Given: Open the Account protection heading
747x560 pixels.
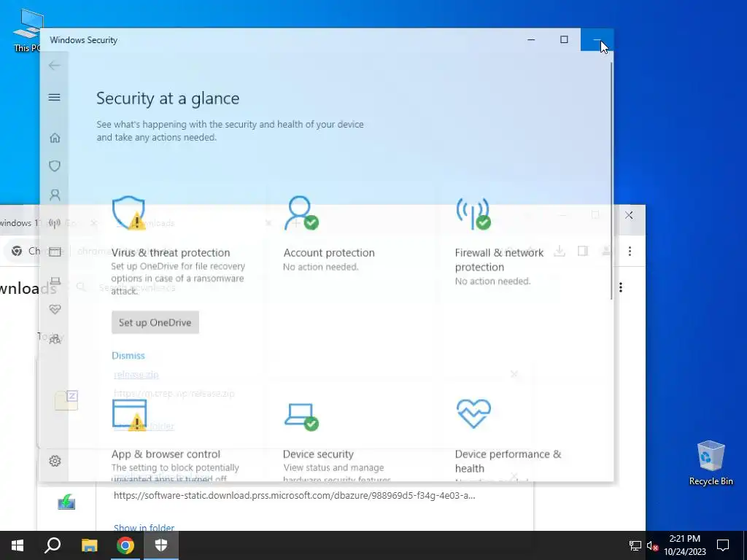Looking at the screenshot, I should click(x=329, y=252).
